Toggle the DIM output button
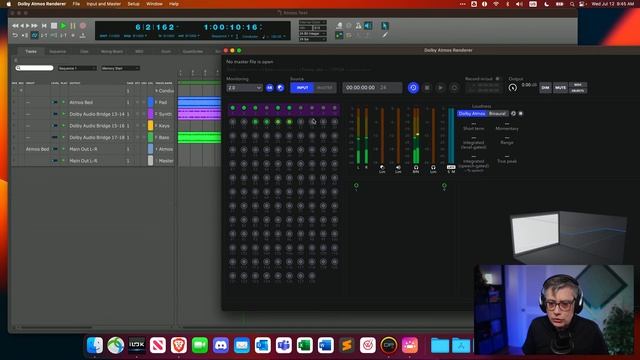The image size is (640, 360). (545, 88)
